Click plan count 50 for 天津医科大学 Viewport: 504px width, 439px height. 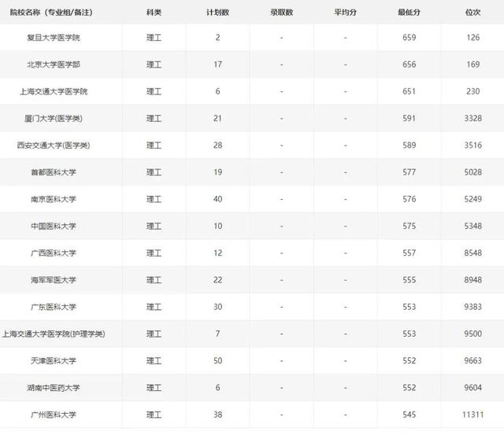(x=218, y=361)
